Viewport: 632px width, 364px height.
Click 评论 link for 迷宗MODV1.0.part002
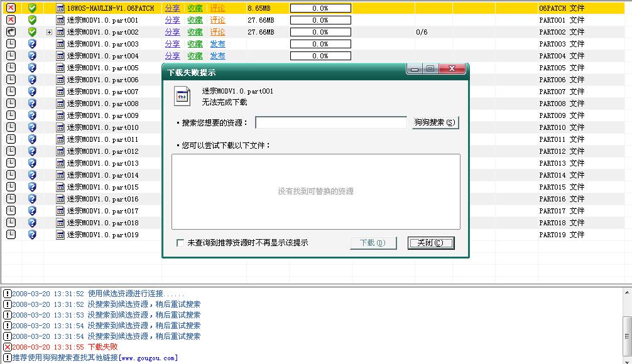(217, 32)
